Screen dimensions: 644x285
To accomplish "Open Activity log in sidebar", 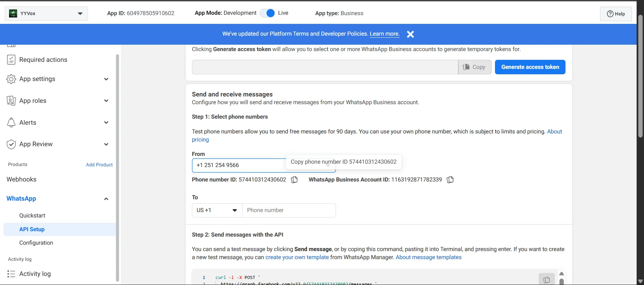I will coord(35,274).
